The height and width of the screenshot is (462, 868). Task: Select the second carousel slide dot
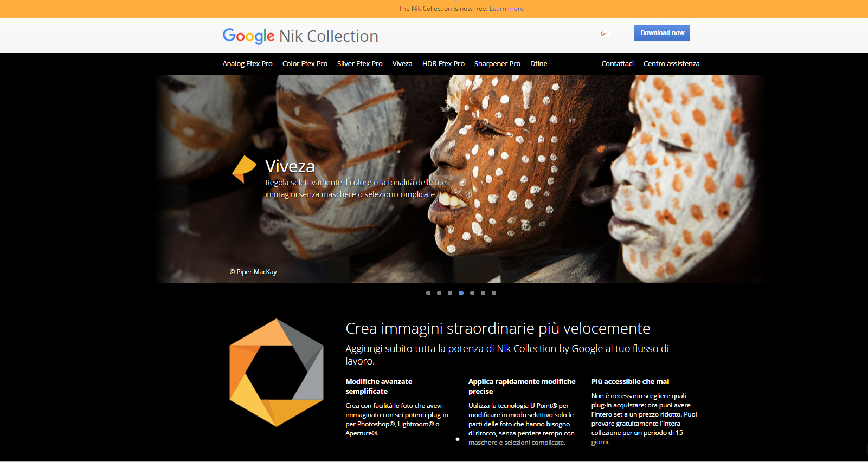click(439, 293)
